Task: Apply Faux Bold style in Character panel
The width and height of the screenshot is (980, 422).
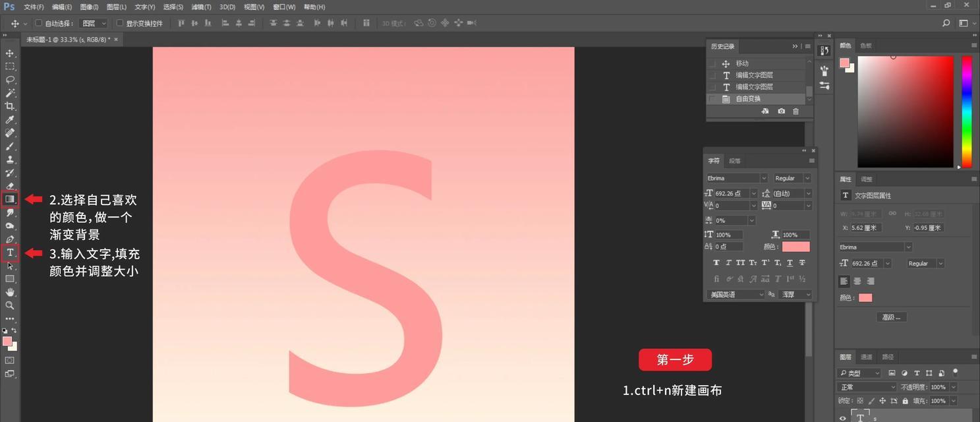Action: (x=716, y=262)
